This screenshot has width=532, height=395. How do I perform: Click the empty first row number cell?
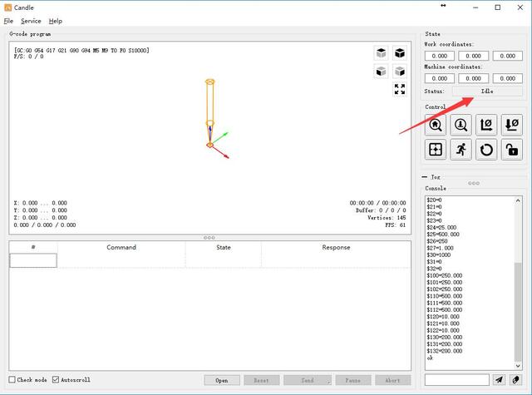click(x=33, y=260)
